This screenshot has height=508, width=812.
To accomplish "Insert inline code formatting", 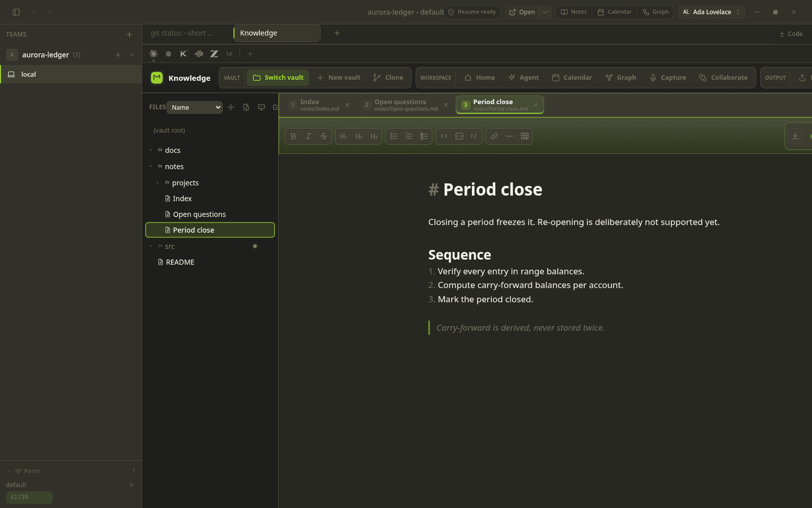I will coord(444,136).
